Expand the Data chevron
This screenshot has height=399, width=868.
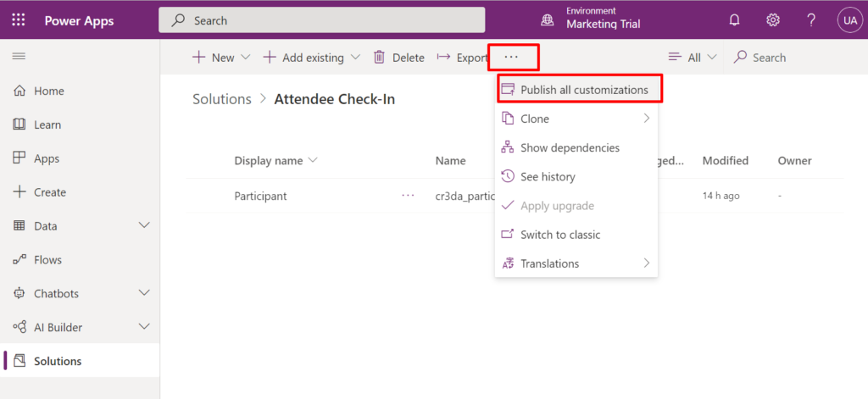click(x=144, y=226)
